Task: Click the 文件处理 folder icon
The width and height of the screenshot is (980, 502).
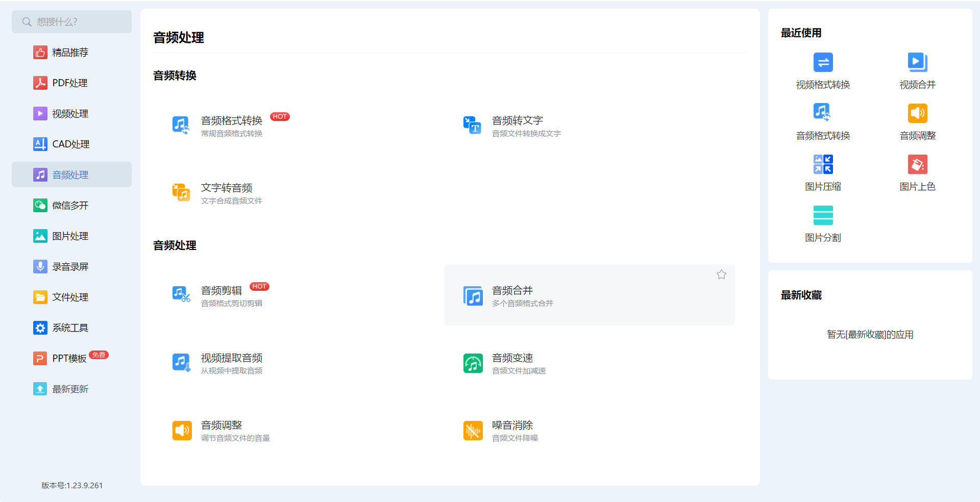Action: coord(40,297)
